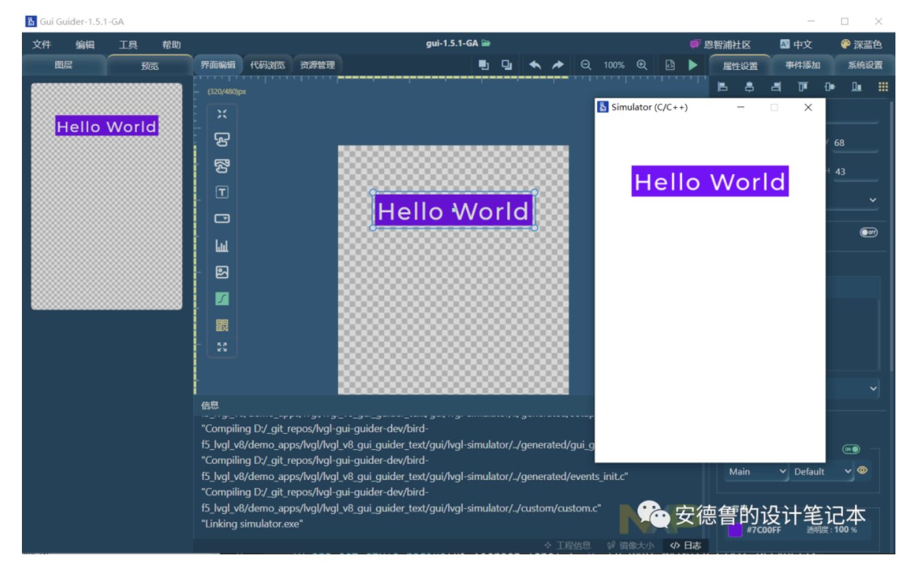Switch to the 事件添加 tab

(x=802, y=65)
